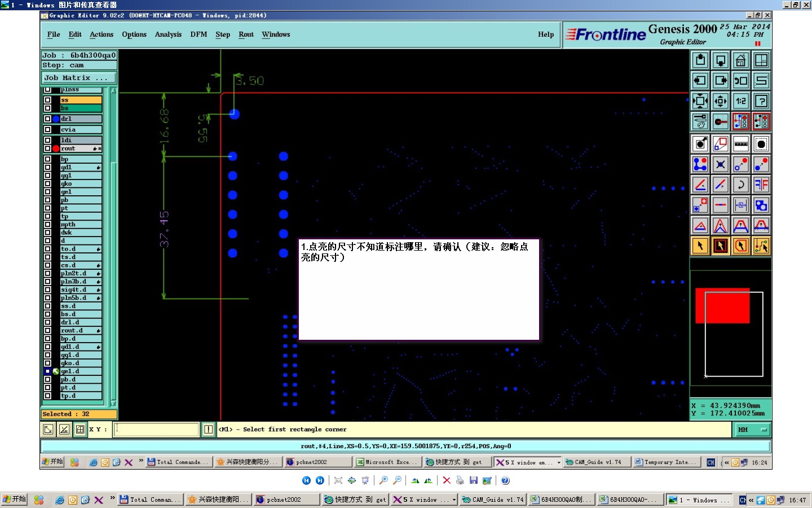Click the exclamation mark icon beside XY field
The image size is (812, 508).
pos(208,430)
